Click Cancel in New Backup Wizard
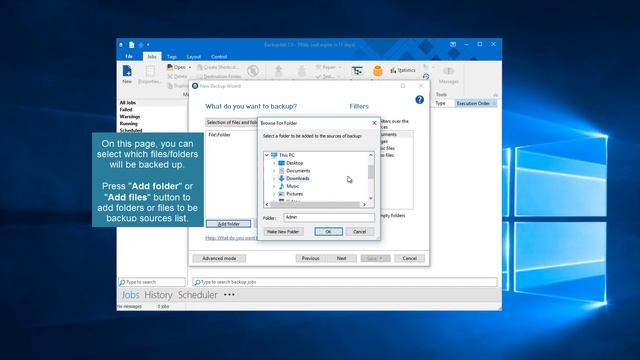The image size is (640, 360). [x=409, y=258]
